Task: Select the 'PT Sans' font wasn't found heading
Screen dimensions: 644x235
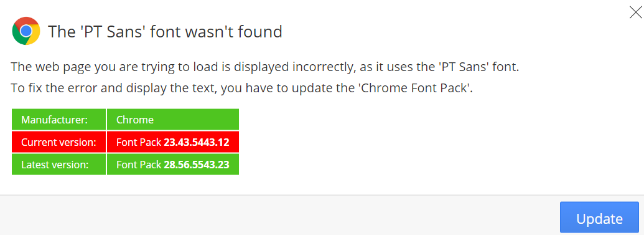Action: point(165,32)
